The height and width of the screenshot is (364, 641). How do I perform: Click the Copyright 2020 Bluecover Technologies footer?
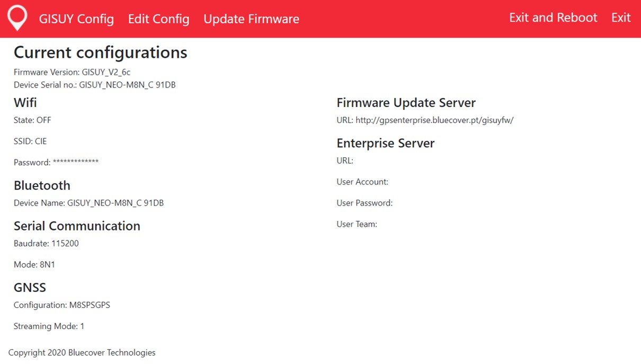point(83,352)
